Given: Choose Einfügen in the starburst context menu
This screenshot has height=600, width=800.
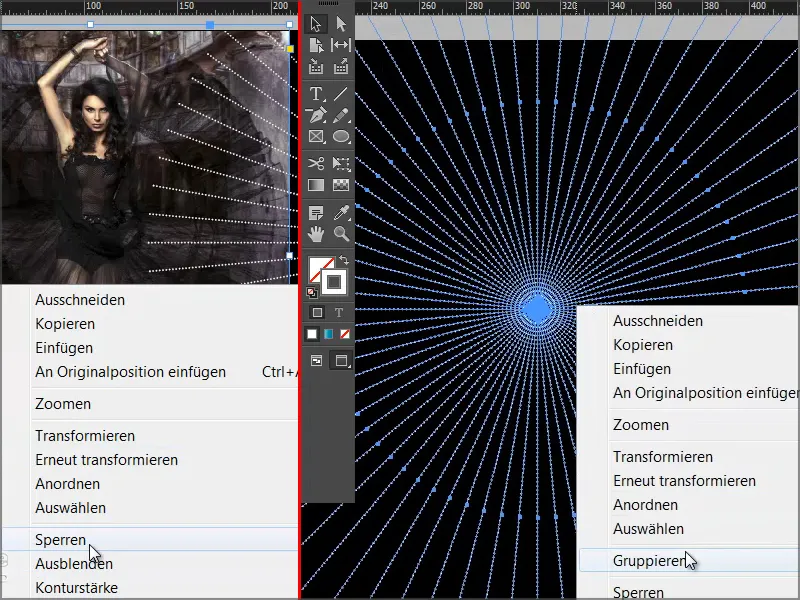Looking at the screenshot, I should (642, 369).
